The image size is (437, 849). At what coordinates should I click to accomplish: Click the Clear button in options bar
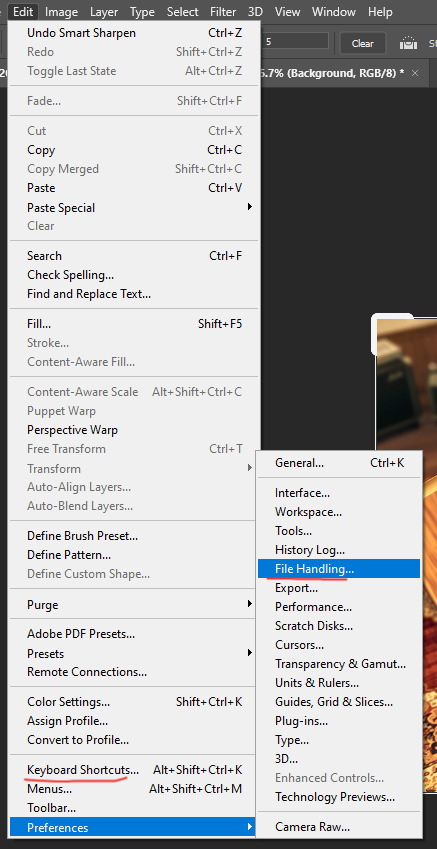(x=363, y=43)
